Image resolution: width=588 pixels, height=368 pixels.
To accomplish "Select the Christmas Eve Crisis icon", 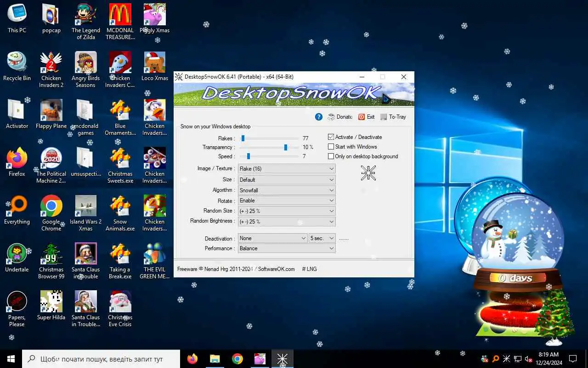I will pyautogui.click(x=120, y=309).
